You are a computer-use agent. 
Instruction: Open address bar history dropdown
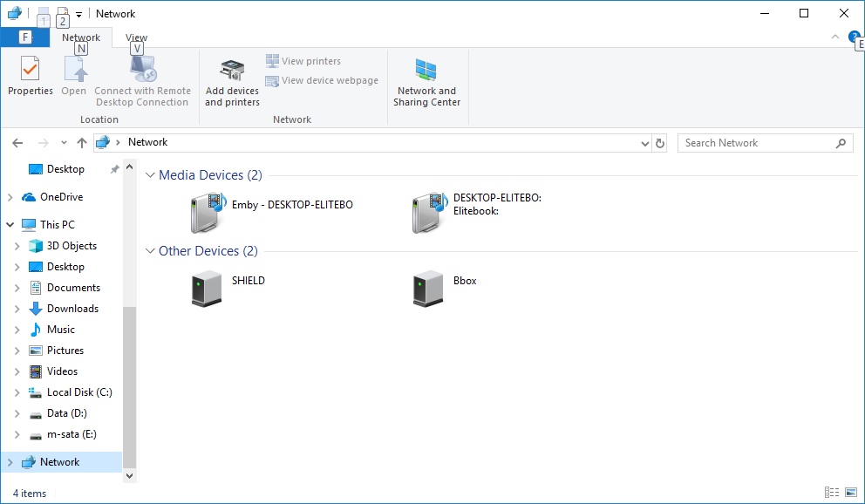pyautogui.click(x=645, y=143)
